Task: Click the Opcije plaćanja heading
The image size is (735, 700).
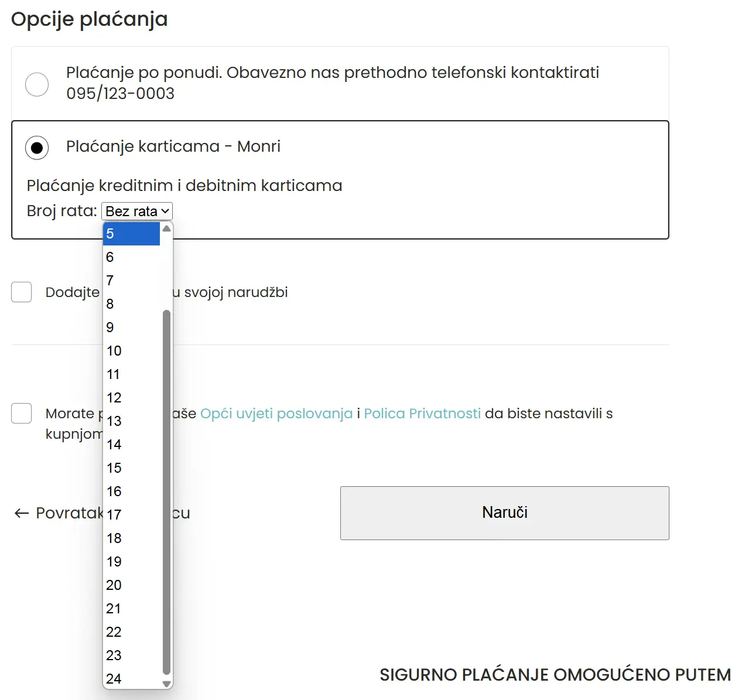Action: coord(90,19)
